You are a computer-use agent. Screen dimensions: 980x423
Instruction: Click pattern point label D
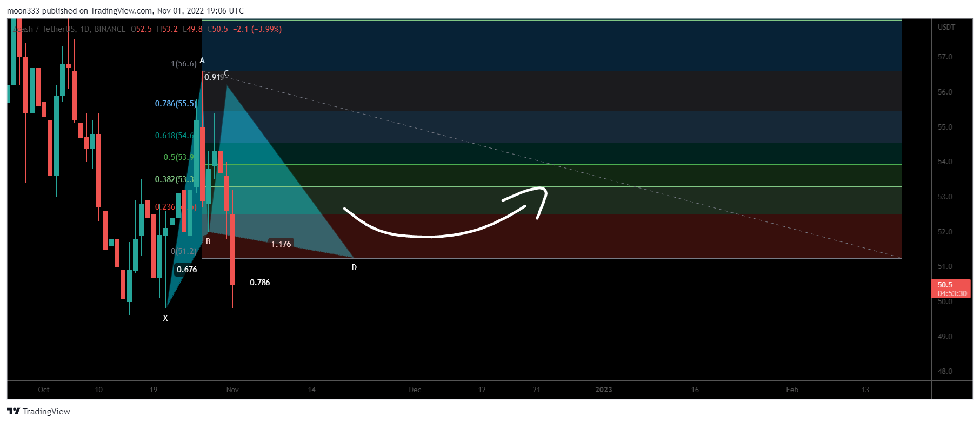354,267
